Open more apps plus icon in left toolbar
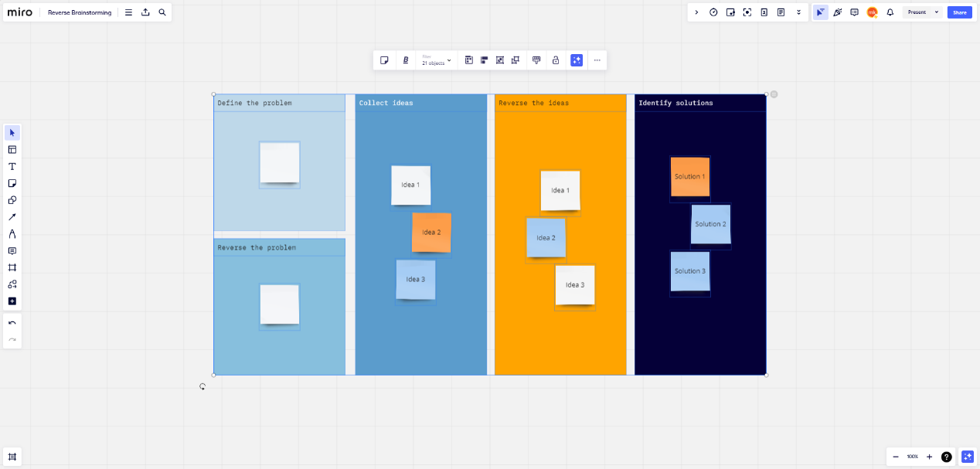The width and height of the screenshot is (980, 469). pos(12,301)
